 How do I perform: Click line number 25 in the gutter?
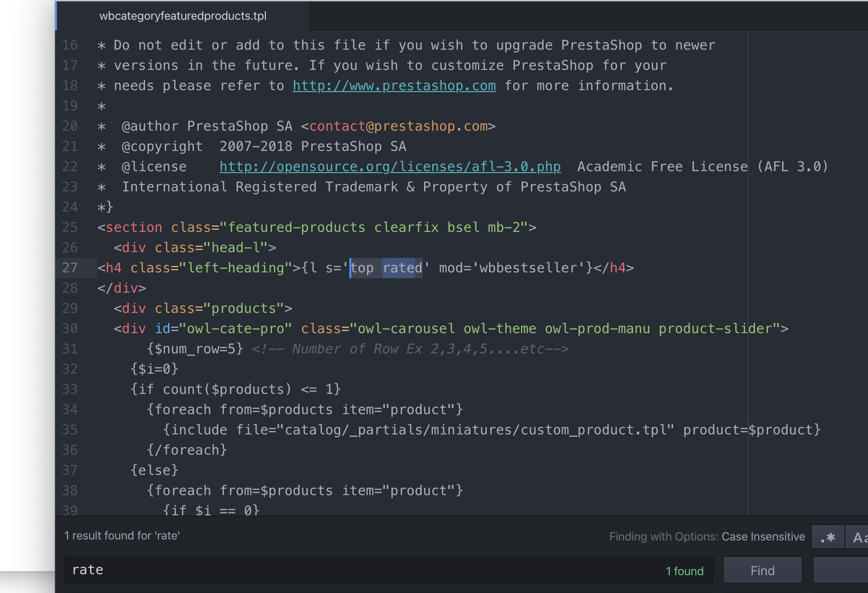click(x=70, y=228)
